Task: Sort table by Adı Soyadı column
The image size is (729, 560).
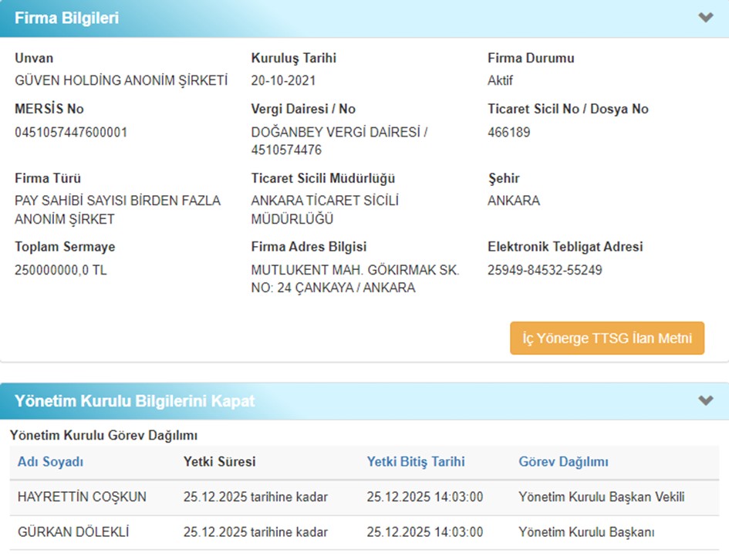Action: pyautogui.click(x=50, y=461)
